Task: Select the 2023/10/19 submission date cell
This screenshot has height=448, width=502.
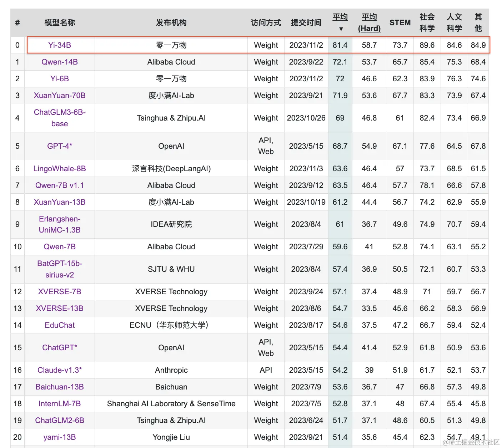Action: coord(306,202)
